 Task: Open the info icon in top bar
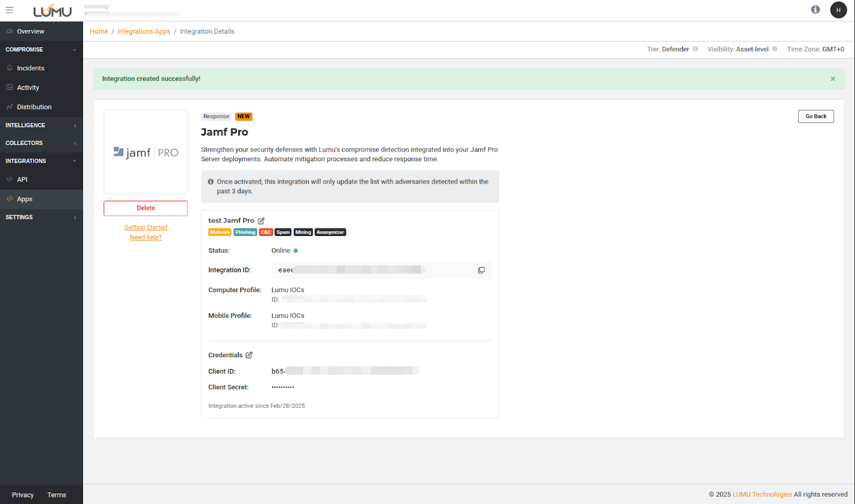pyautogui.click(x=815, y=10)
